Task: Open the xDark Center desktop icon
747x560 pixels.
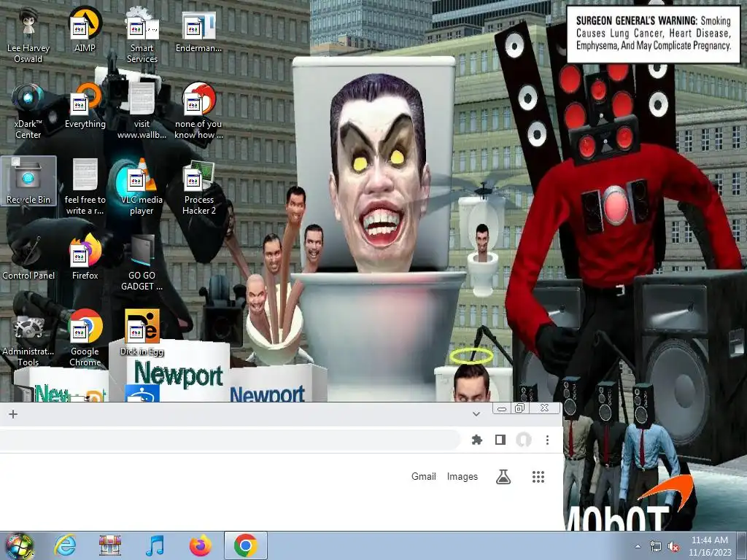Action: pyautogui.click(x=28, y=111)
